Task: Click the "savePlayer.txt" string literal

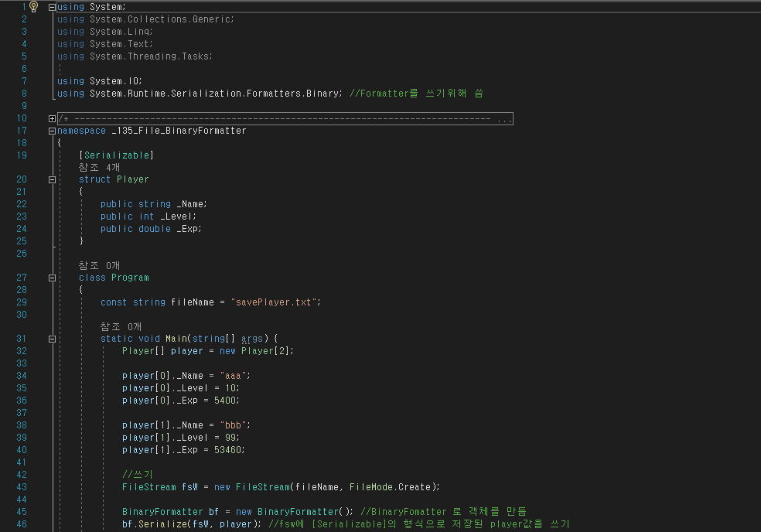Action: pos(275,302)
